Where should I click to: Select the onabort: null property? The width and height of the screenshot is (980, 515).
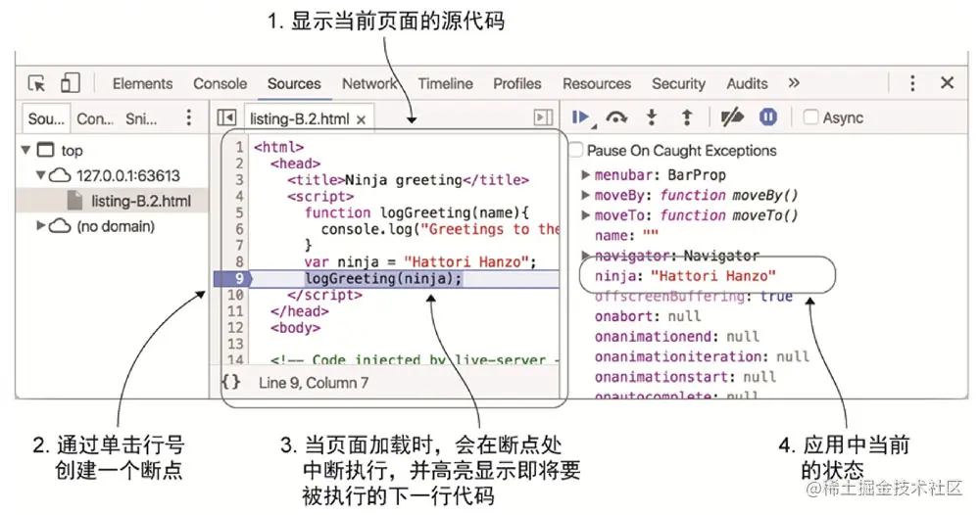[x=648, y=316]
